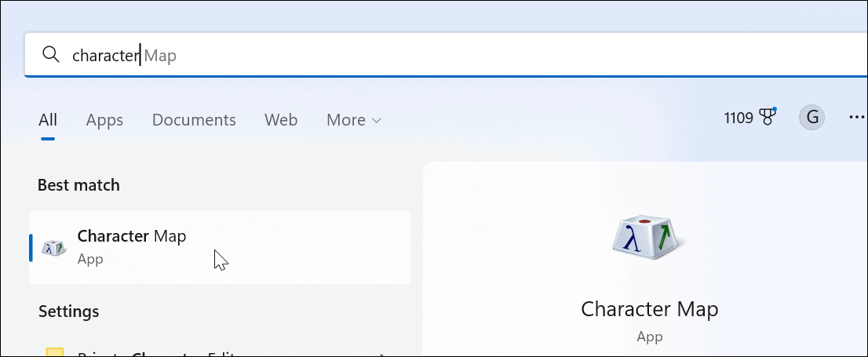Switch to the Apps tab
The height and width of the screenshot is (357, 868).
104,120
